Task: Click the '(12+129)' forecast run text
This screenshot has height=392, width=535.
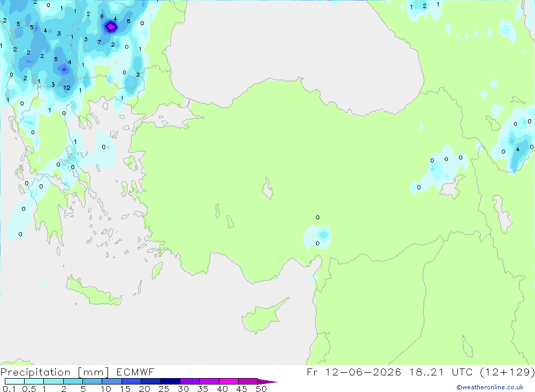Action: pos(507,372)
